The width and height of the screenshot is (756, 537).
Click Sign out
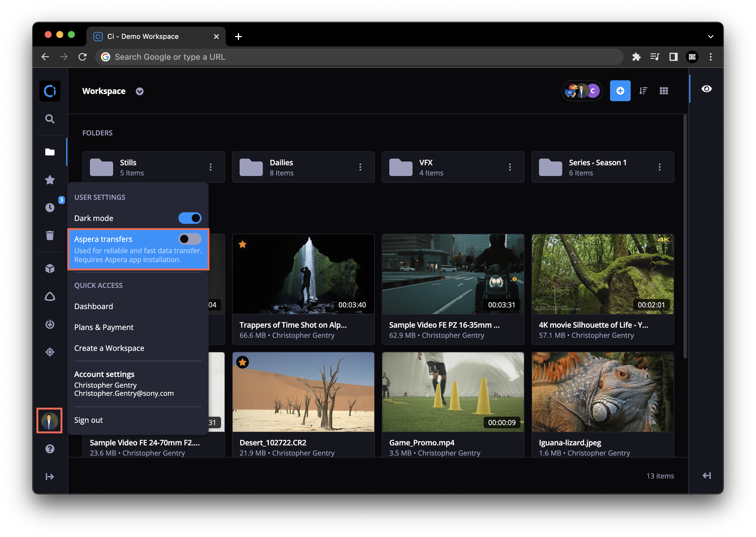pyautogui.click(x=88, y=420)
